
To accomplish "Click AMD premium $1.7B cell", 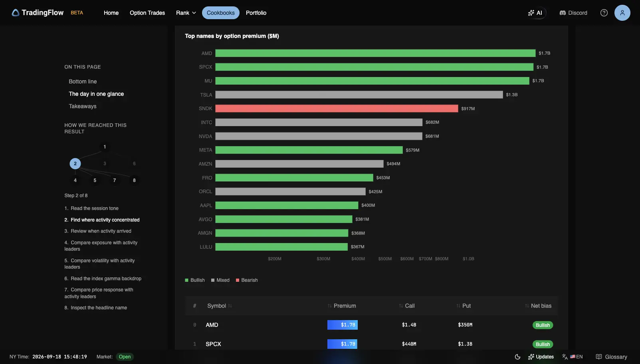I will (343, 325).
